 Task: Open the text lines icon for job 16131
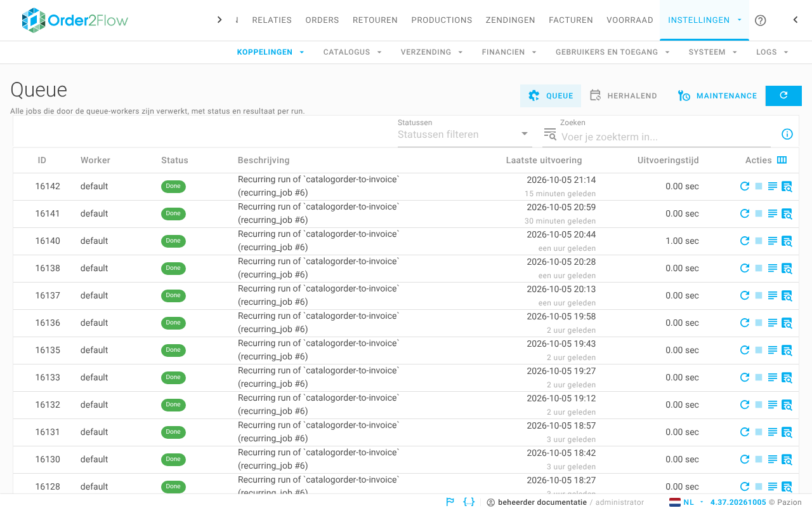pos(773,432)
